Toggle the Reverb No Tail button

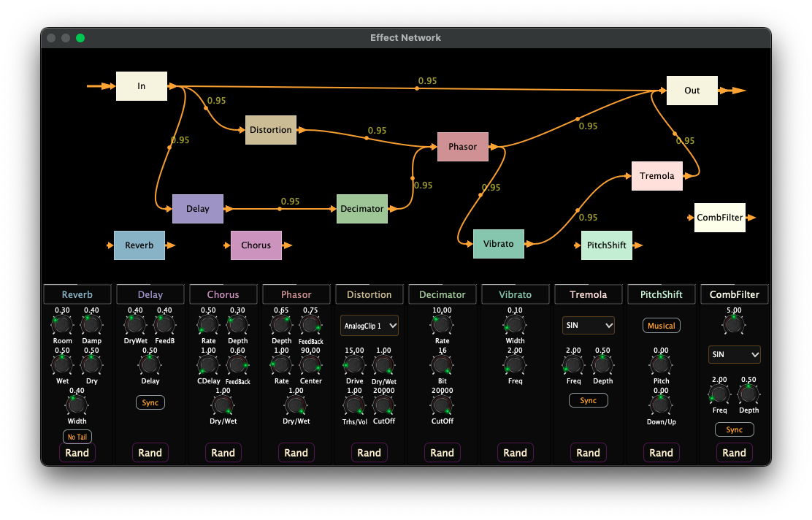(x=77, y=437)
